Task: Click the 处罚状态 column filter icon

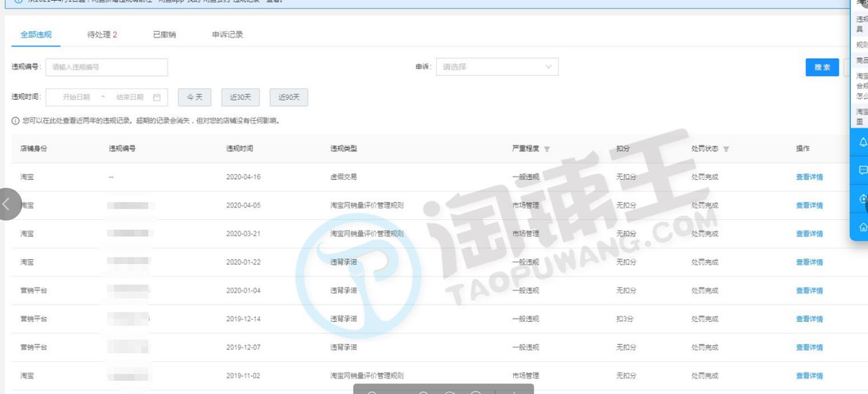Action: (x=726, y=149)
